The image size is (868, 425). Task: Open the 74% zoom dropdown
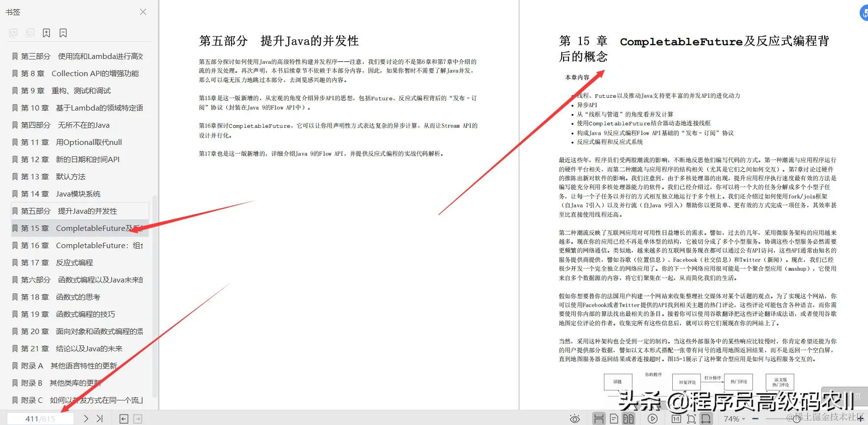(x=734, y=419)
